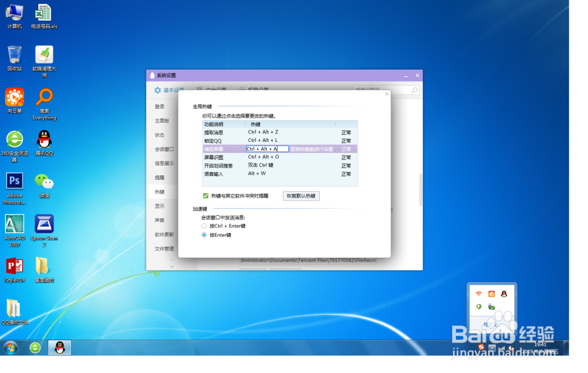Collapse the hidden tray icons arrow
The height and width of the screenshot is (373, 588).
click(492, 349)
